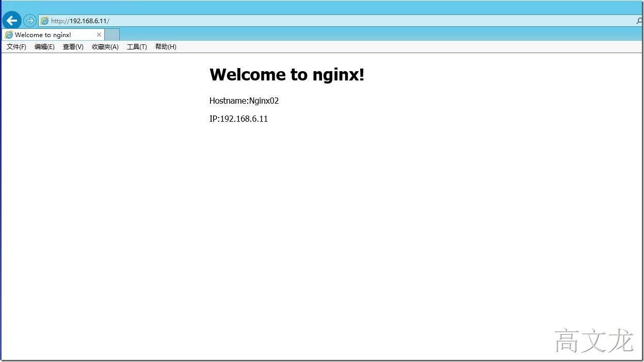644x362 pixels.
Task: Select the 'Welcome to nginx!' tab
Action: tap(54, 35)
